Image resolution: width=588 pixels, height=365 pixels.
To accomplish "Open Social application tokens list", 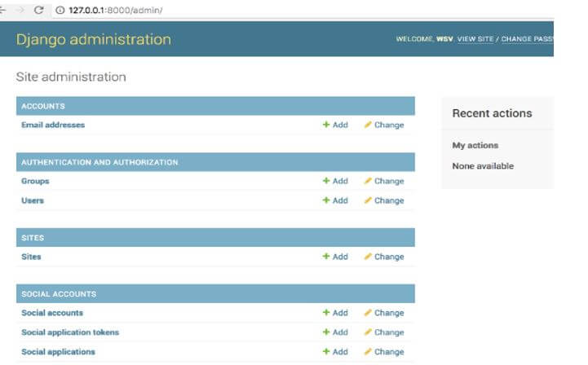I will tap(70, 332).
